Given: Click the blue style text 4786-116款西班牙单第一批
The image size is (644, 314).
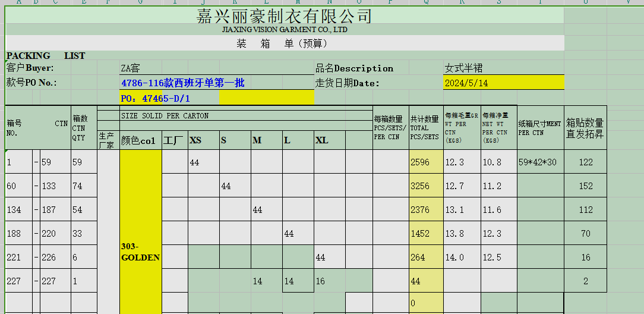Looking at the screenshot, I should pos(183,83).
